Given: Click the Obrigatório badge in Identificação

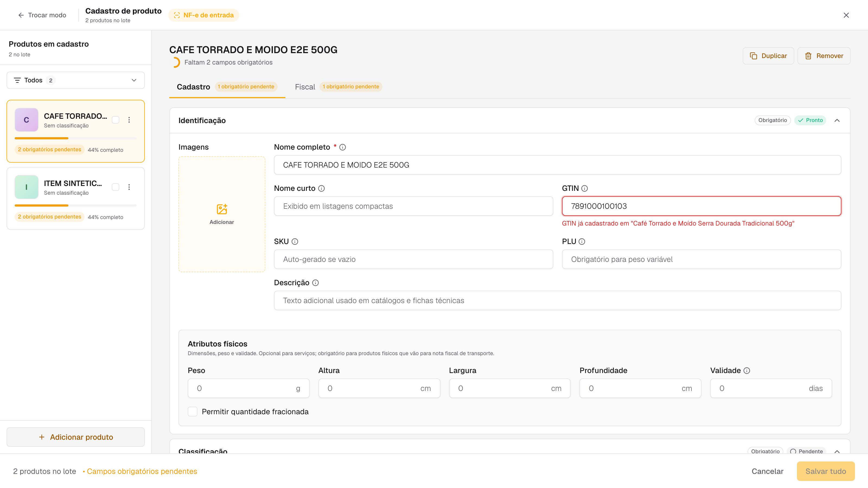Looking at the screenshot, I should coord(772,120).
